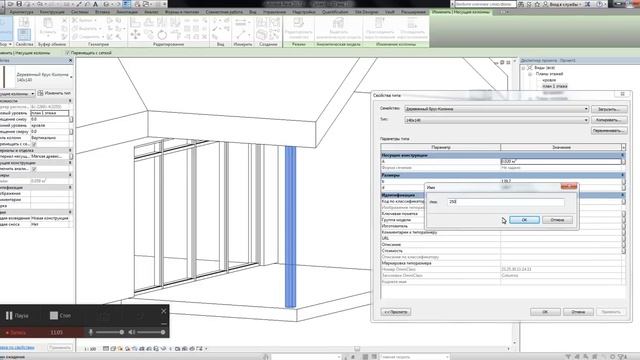Select 'кровля' in the project browser
Image resolution: width=640 pixels, height=360 pixels.
(x=549, y=80)
